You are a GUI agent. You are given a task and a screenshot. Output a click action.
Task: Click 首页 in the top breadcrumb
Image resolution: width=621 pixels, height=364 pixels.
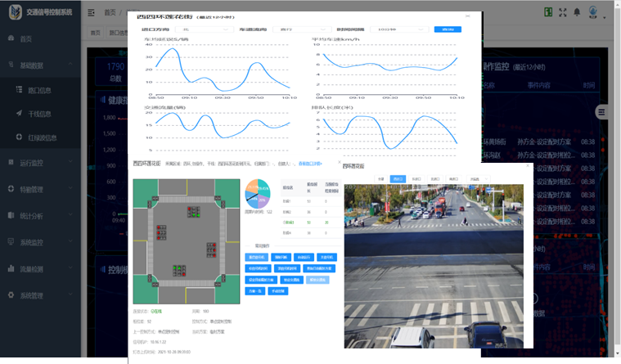[110, 14]
